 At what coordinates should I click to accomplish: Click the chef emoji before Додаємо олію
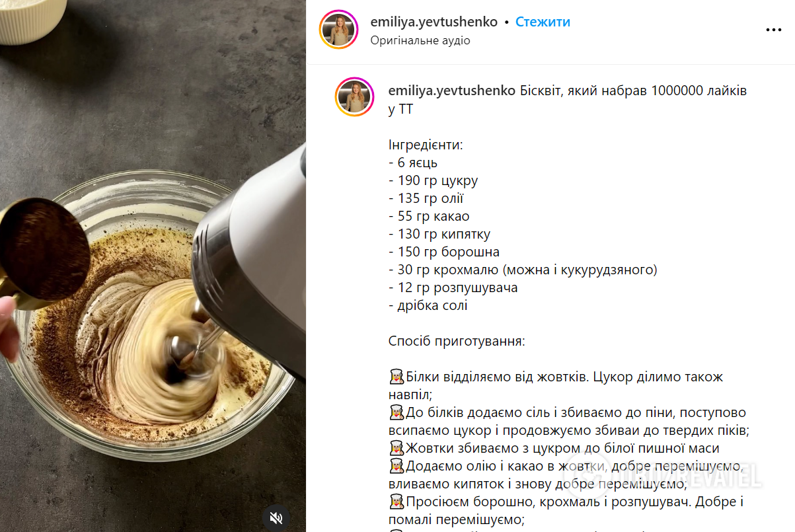tap(397, 467)
